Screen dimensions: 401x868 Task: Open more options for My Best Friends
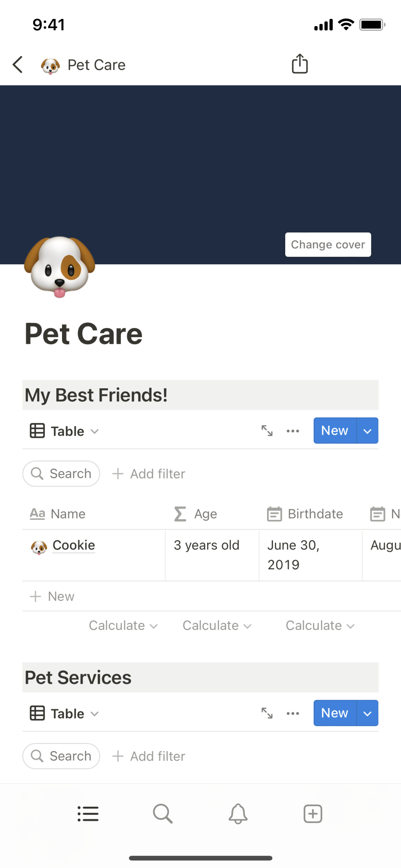point(293,431)
